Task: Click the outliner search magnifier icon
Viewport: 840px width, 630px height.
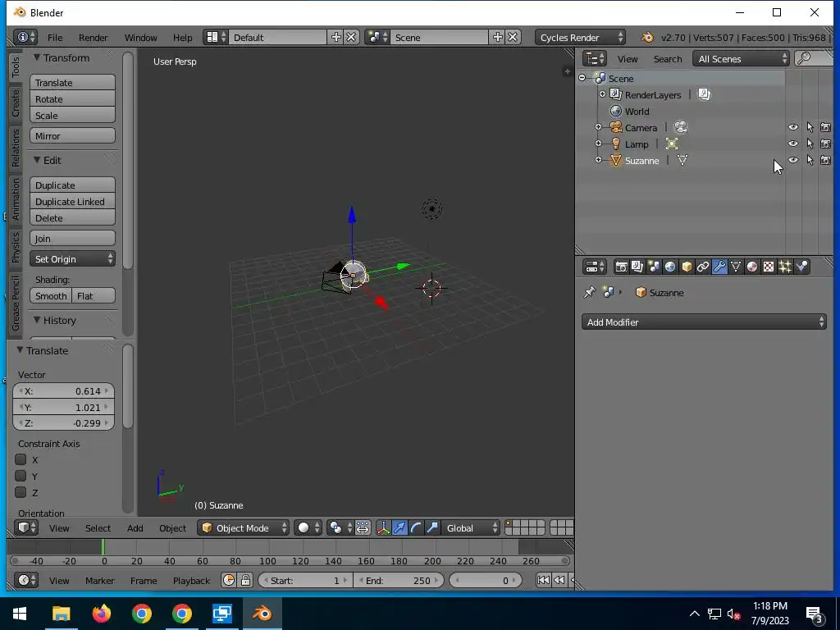Action: (x=804, y=58)
